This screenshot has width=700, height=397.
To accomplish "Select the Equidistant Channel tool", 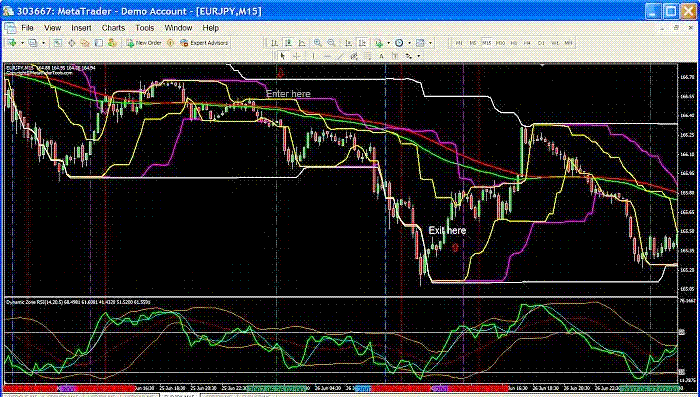I will pyautogui.click(x=354, y=56).
